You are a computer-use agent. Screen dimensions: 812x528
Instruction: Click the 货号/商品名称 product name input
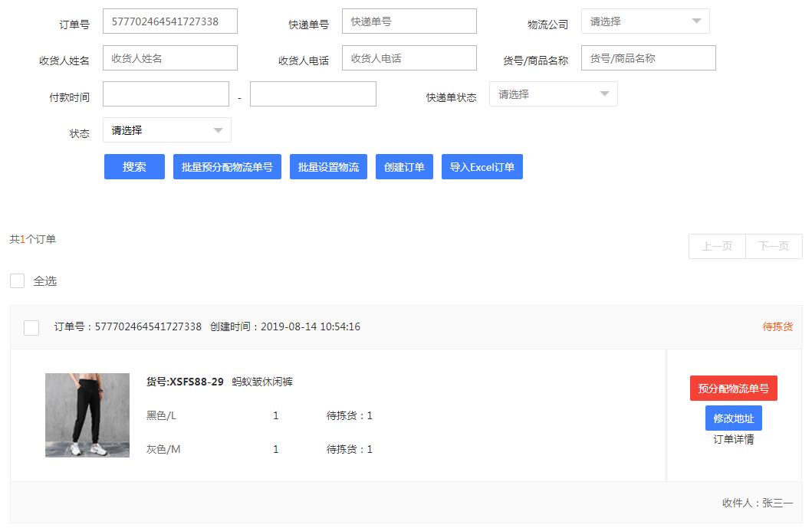coord(648,57)
